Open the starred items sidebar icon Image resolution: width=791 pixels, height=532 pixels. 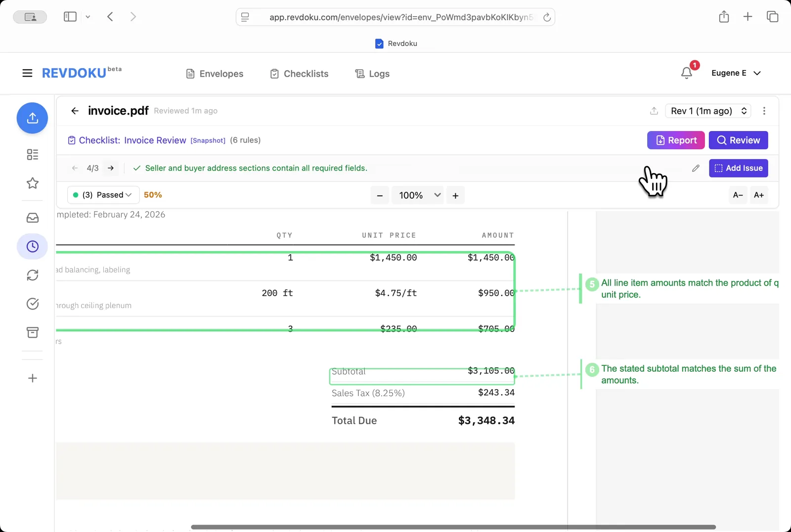point(33,183)
